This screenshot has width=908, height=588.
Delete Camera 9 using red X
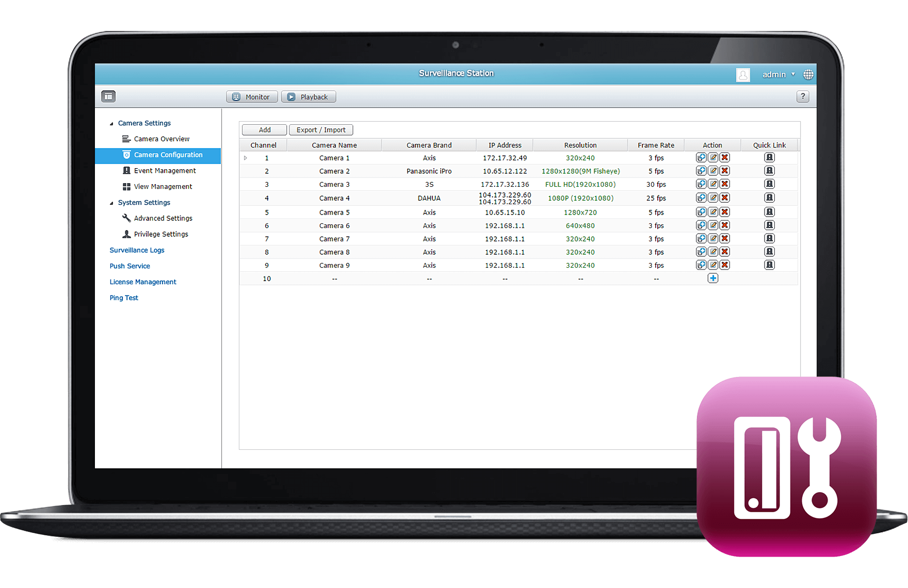pos(725,265)
